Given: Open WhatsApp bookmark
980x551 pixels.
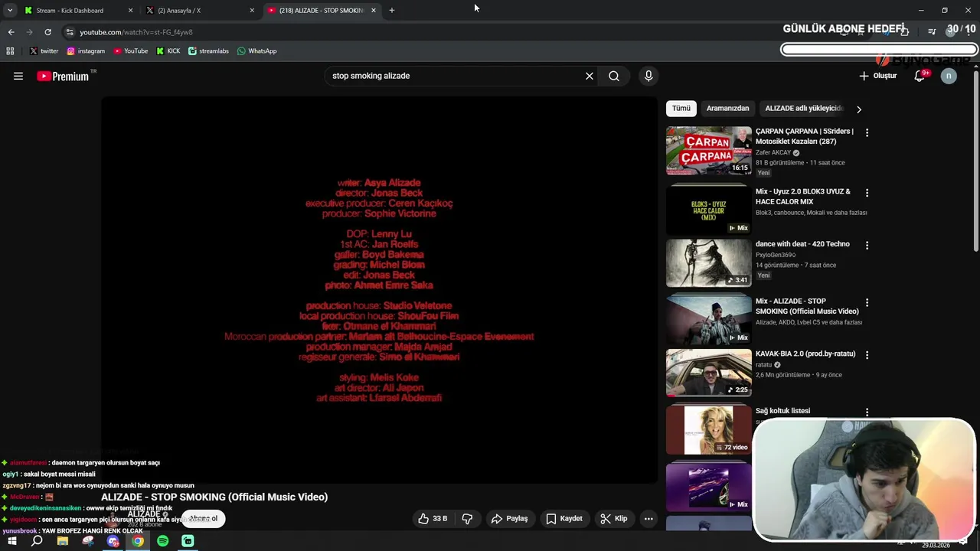Looking at the screenshot, I should (x=257, y=51).
